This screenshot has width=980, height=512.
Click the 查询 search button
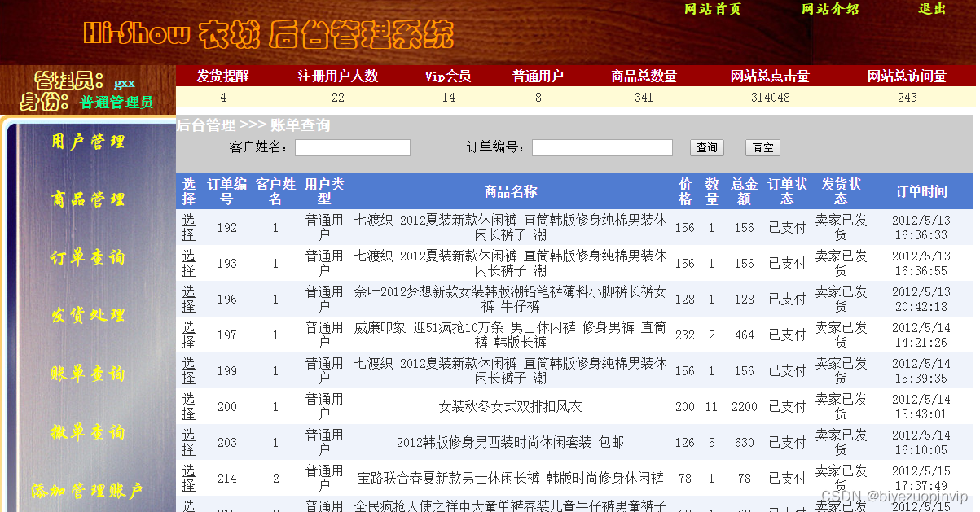707,147
